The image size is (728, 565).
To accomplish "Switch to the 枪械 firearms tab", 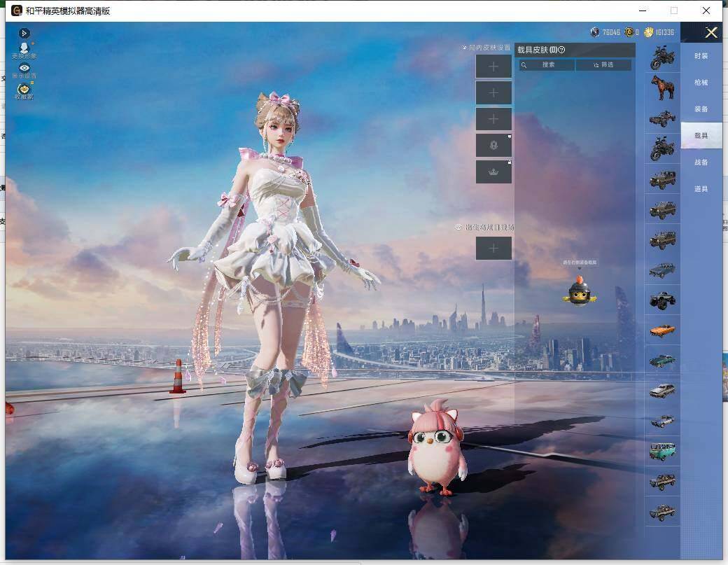I will [x=701, y=83].
